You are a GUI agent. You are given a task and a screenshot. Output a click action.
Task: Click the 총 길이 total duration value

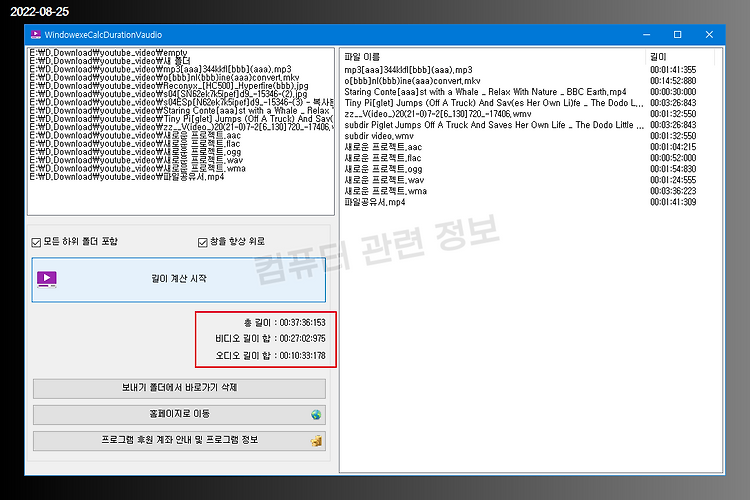tap(302, 323)
